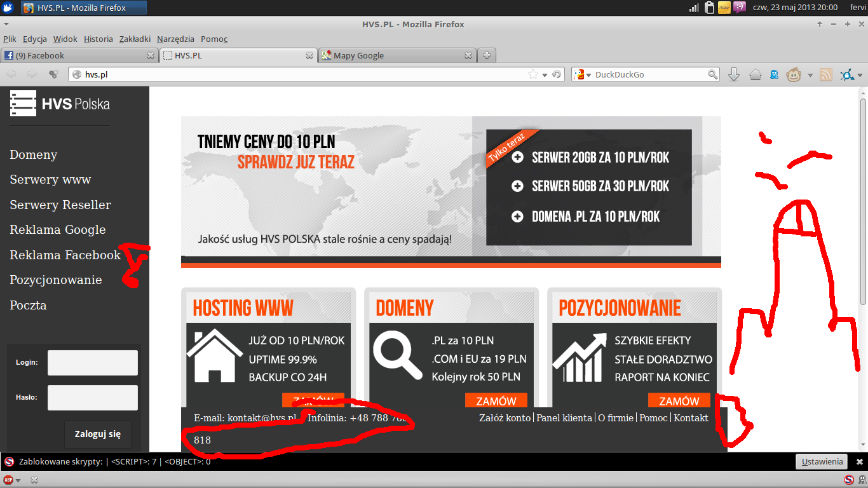This screenshot has height=488, width=868.
Task: Bookmark page with star icon
Action: coord(533,74)
